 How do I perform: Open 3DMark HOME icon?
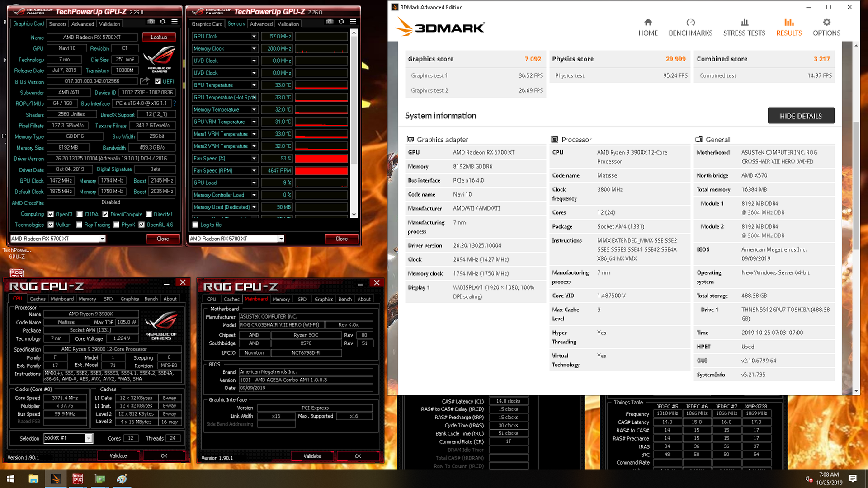pos(648,22)
